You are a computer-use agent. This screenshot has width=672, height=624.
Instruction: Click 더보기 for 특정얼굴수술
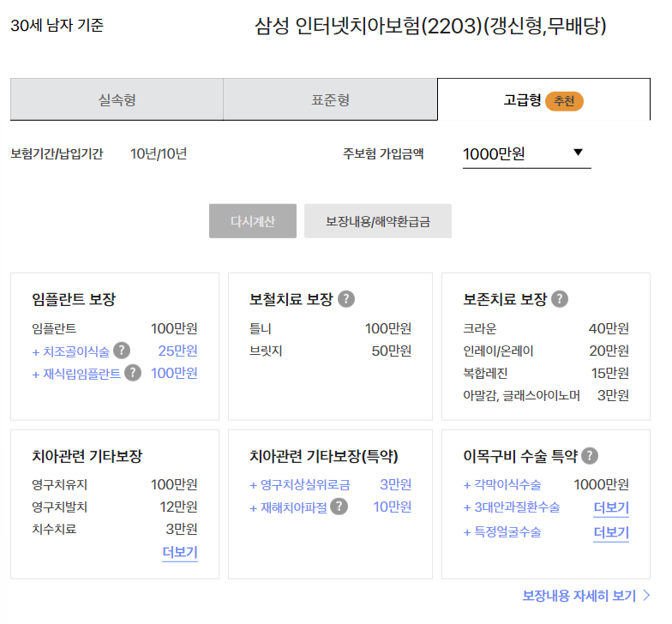point(611,533)
